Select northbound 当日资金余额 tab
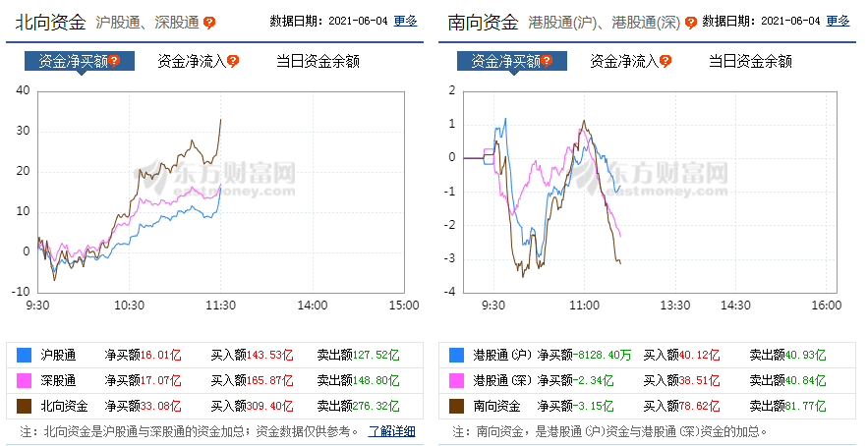This screenshot has height=446, width=868. (x=318, y=61)
